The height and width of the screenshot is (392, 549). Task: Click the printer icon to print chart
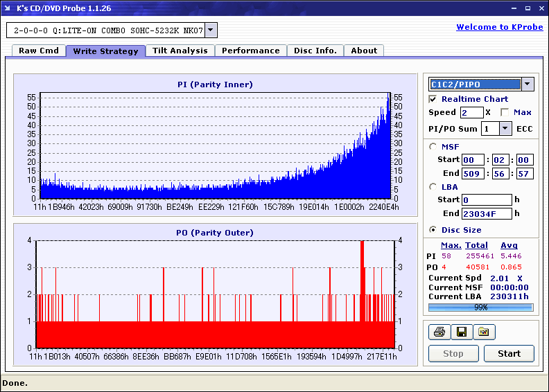[439, 332]
